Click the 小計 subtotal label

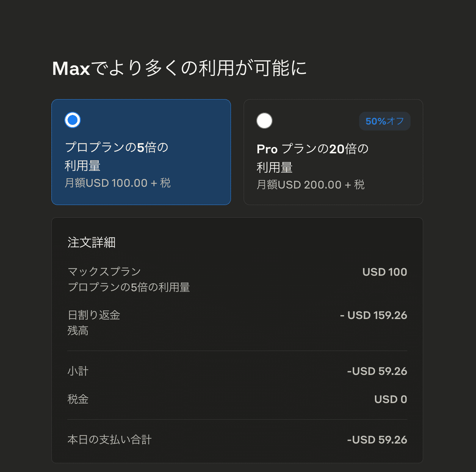click(78, 371)
